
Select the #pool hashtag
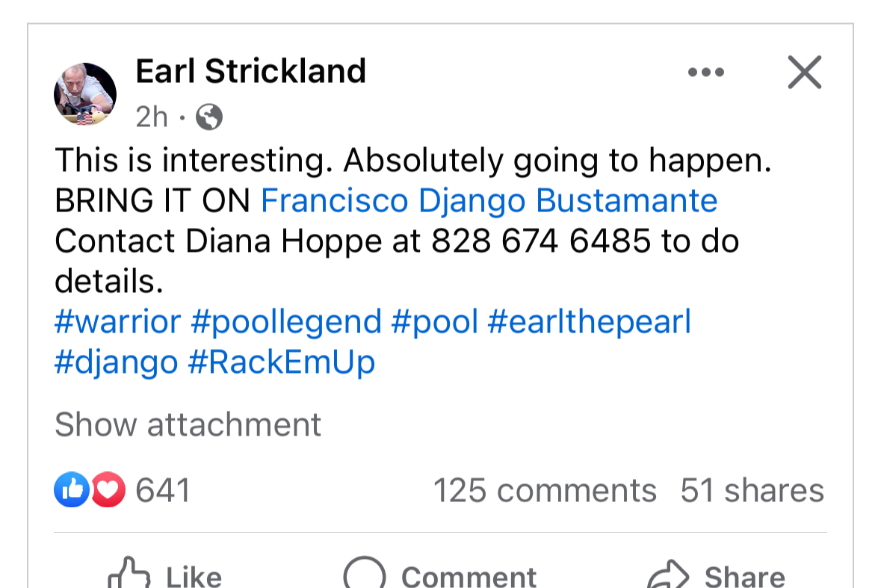435,322
